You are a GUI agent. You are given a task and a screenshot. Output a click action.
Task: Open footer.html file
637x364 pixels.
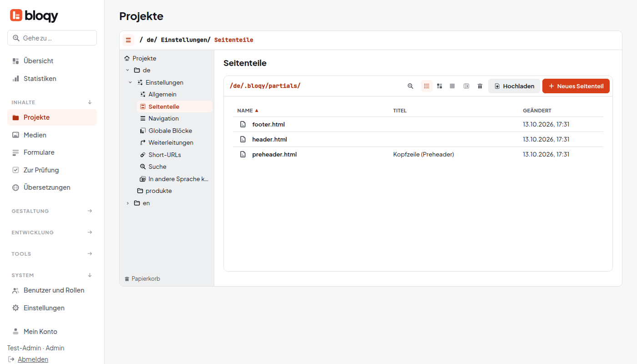[268, 124]
